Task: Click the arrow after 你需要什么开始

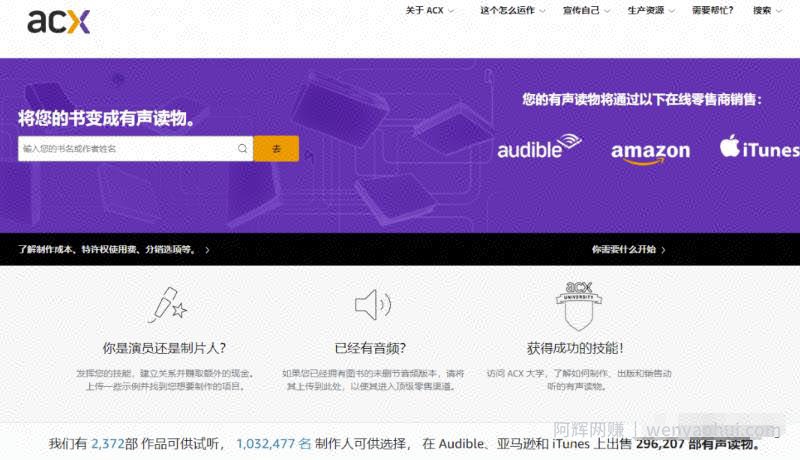Action: [663, 250]
